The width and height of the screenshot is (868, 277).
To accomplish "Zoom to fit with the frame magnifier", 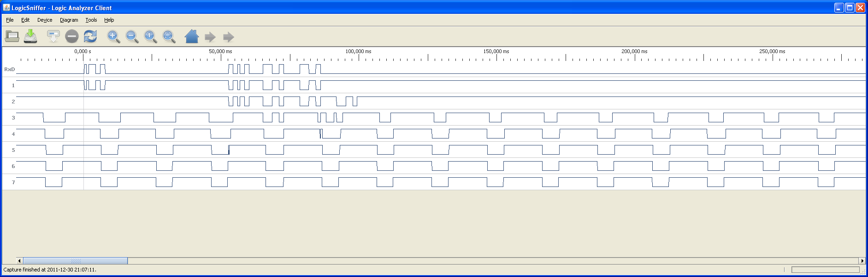I will pyautogui.click(x=169, y=36).
